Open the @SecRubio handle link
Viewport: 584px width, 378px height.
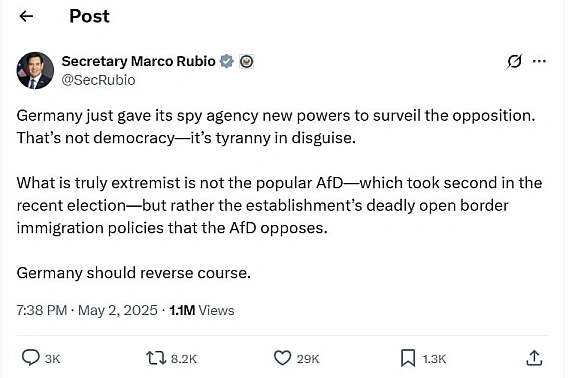(98, 80)
